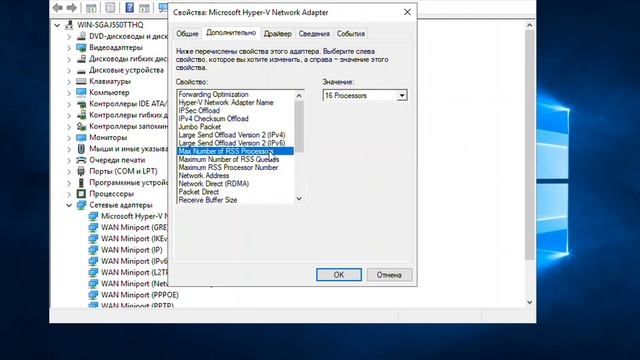
Task: Click the Порты (COM и LPT) icon
Action: tap(81, 171)
